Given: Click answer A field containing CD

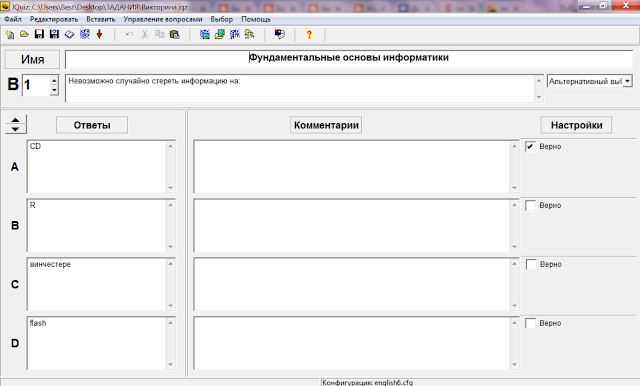Looking at the screenshot, I should [x=97, y=166].
